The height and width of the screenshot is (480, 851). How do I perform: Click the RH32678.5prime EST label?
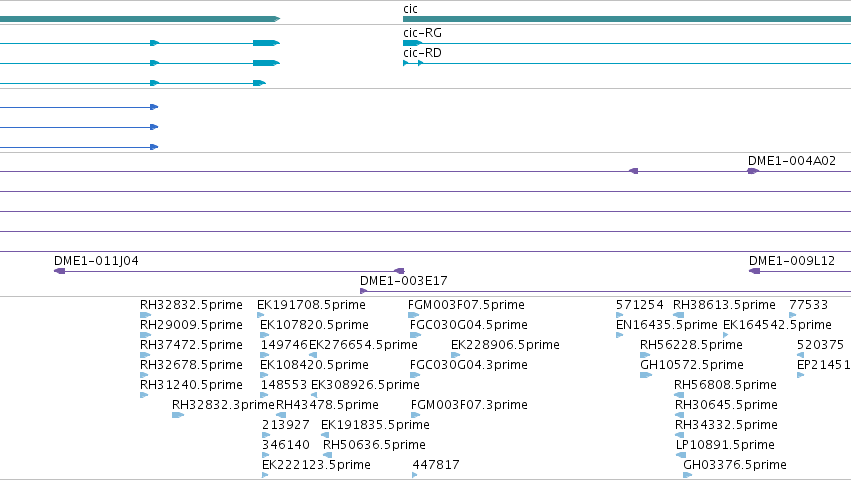pos(191,364)
